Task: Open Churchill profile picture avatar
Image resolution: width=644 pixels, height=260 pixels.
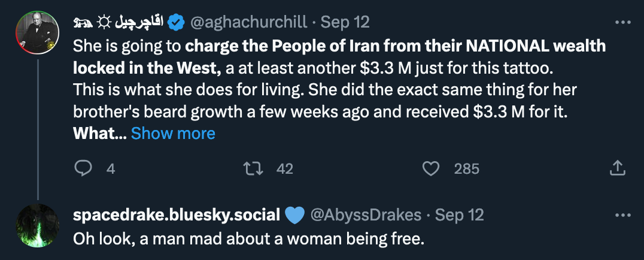Action: (37, 32)
